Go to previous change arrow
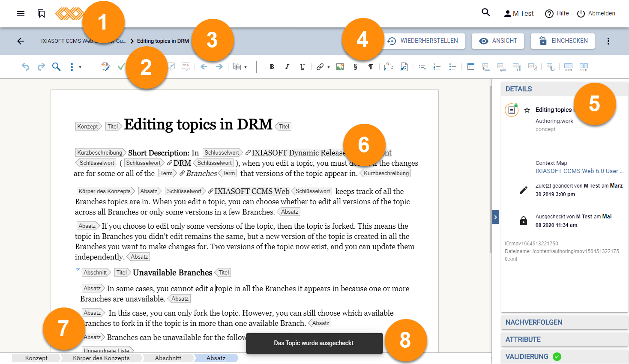The height and width of the screenshot is (364, 629). coord(204,67)
